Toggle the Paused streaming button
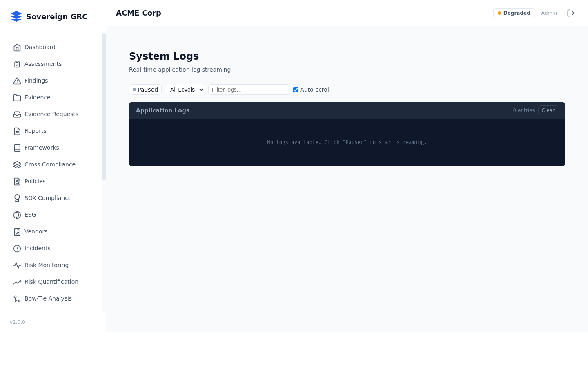 pyautogui.click(x=145, y=90)
